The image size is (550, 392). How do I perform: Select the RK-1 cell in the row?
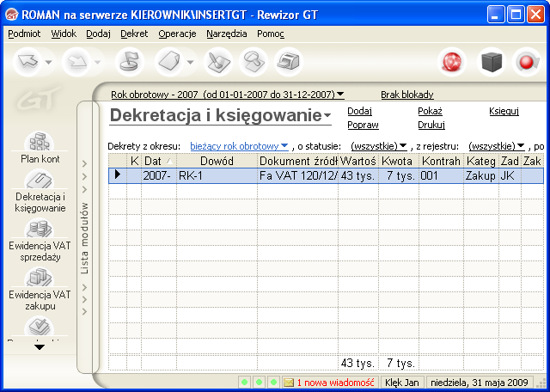pyautogui.click(x=217, y=175)
